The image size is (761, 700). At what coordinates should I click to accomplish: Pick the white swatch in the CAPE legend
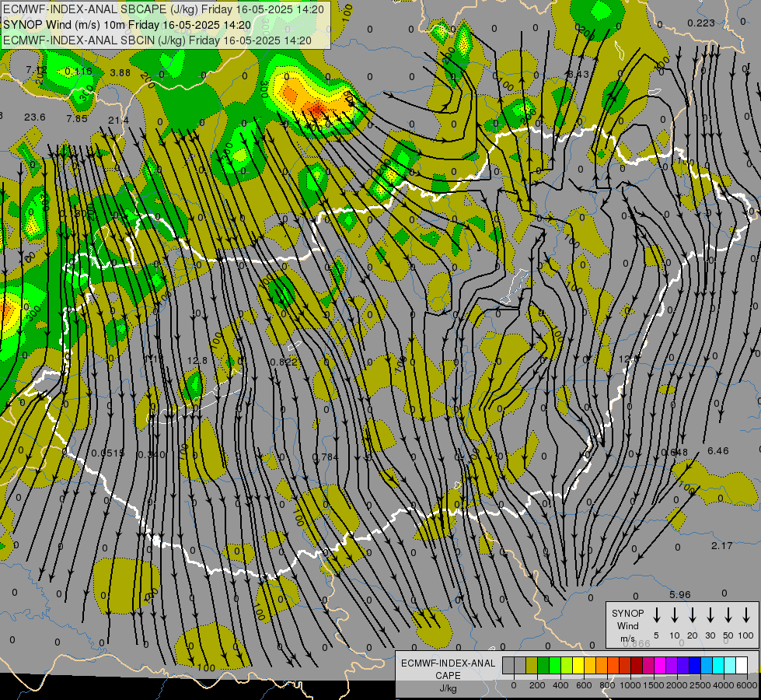(741, 665)
